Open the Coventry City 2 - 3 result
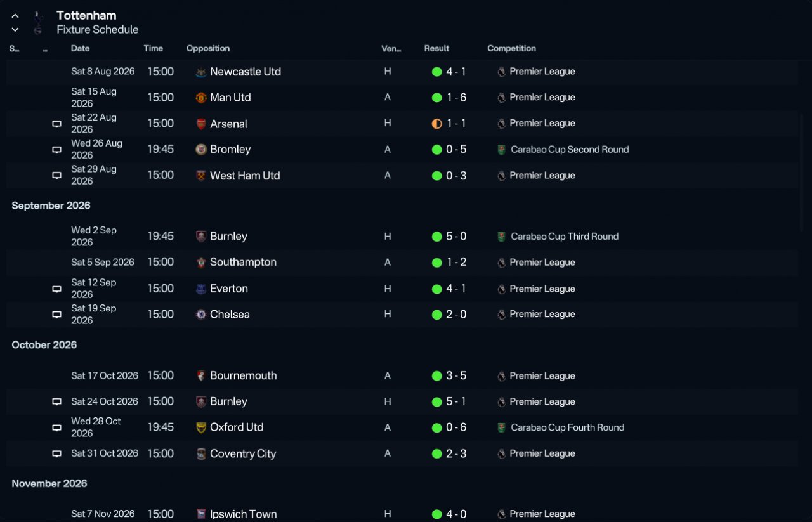812x522 pixels. (456, 453)
